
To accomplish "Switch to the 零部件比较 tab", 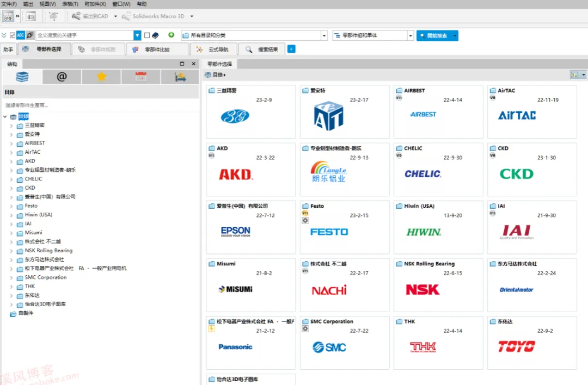I will 157,49.
